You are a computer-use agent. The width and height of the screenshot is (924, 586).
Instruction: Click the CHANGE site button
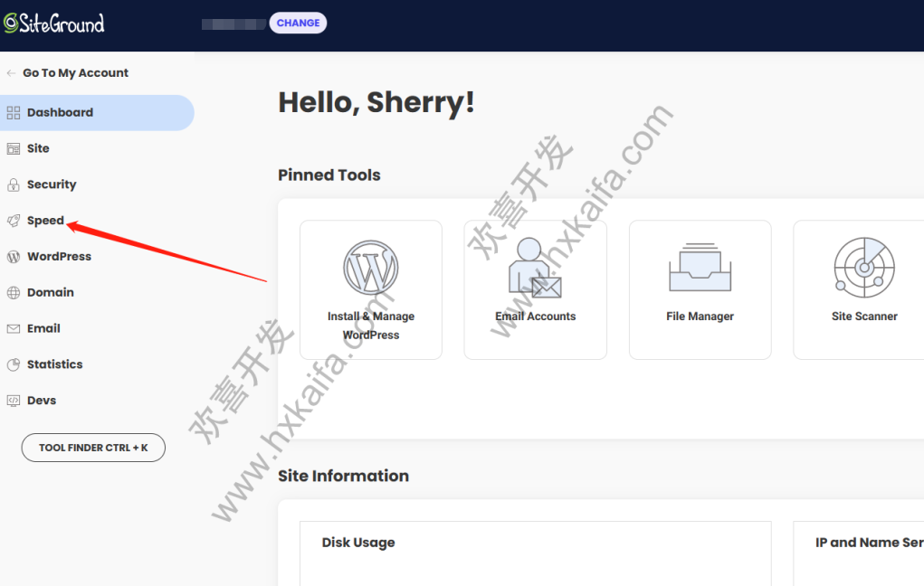coord(298,24)
